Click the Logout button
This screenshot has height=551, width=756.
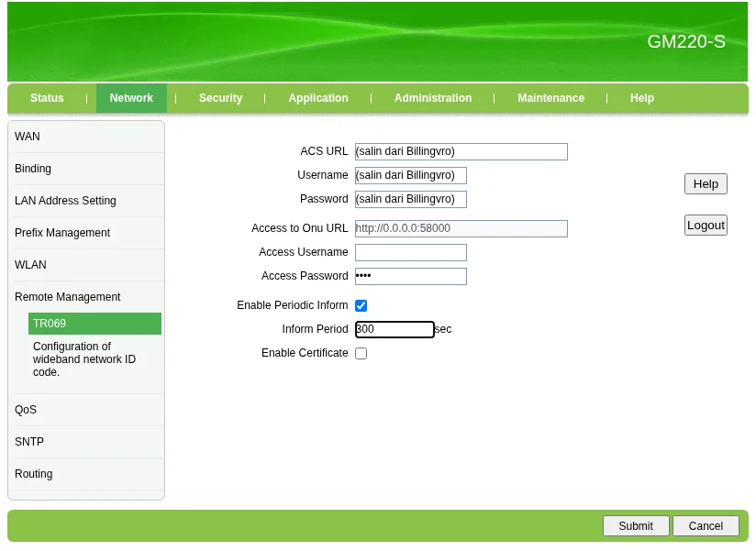[706, 226]
